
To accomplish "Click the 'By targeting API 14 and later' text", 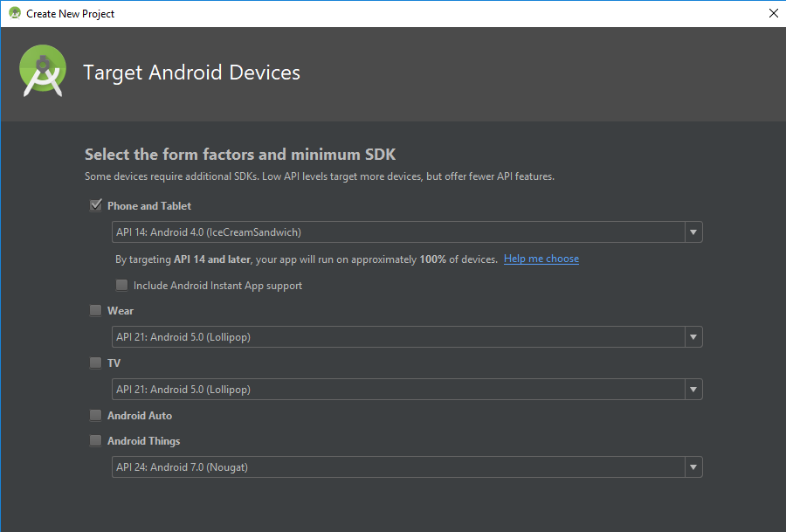I will [307, 259].
